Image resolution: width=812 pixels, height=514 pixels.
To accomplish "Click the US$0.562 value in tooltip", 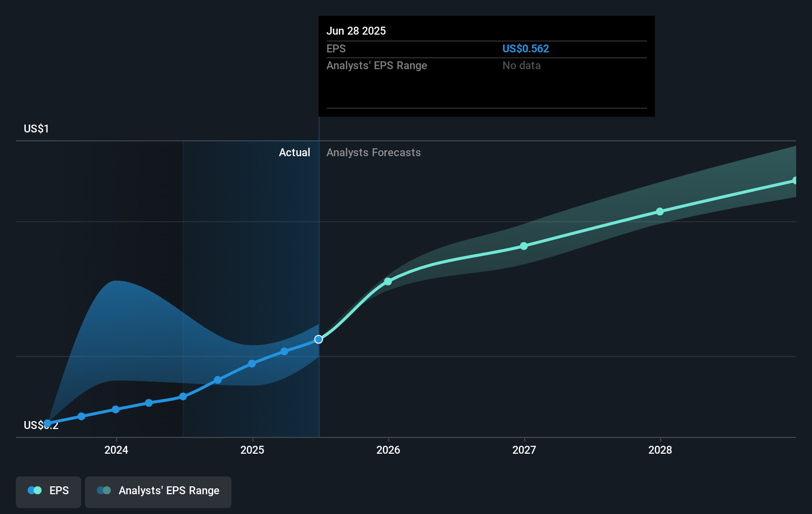I will pos(525,49).
